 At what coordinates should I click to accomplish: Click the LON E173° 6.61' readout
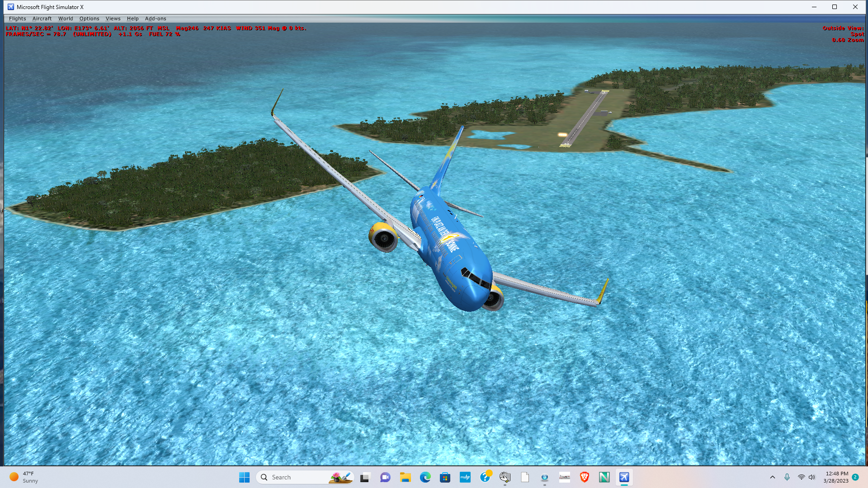pos(83,28)
